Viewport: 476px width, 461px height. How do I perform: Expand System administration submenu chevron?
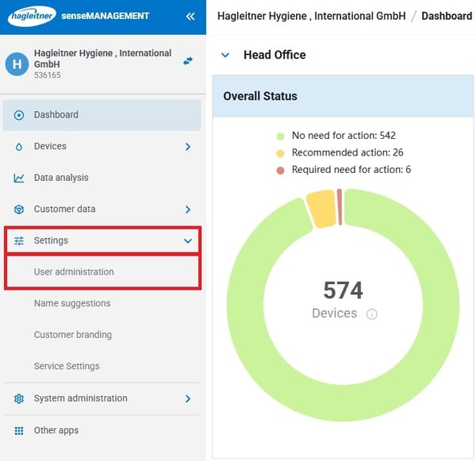click(x=188, y=398)
